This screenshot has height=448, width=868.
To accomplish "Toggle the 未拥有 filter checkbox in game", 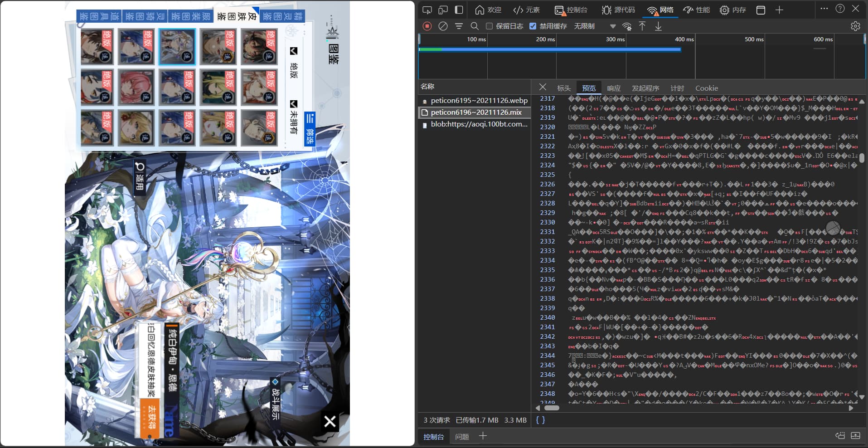I will pos(294,104).
